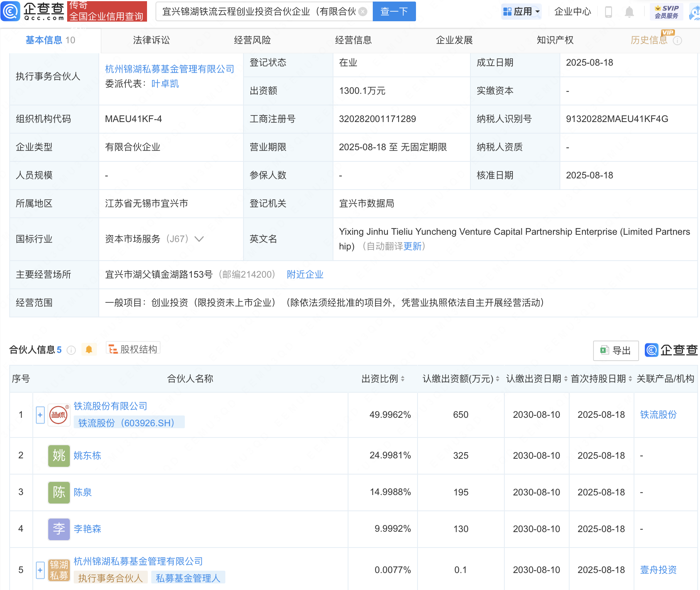Screen dimensions: 700x590
Task: Open notifications bell in header
Action: tap(629, 12)
